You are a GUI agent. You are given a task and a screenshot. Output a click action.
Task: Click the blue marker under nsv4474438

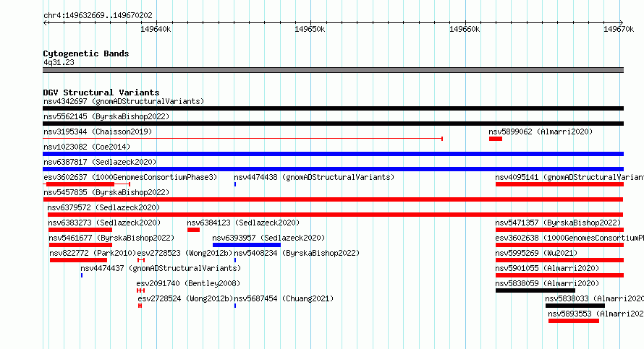pyautogui.click(x=235, y=184)
